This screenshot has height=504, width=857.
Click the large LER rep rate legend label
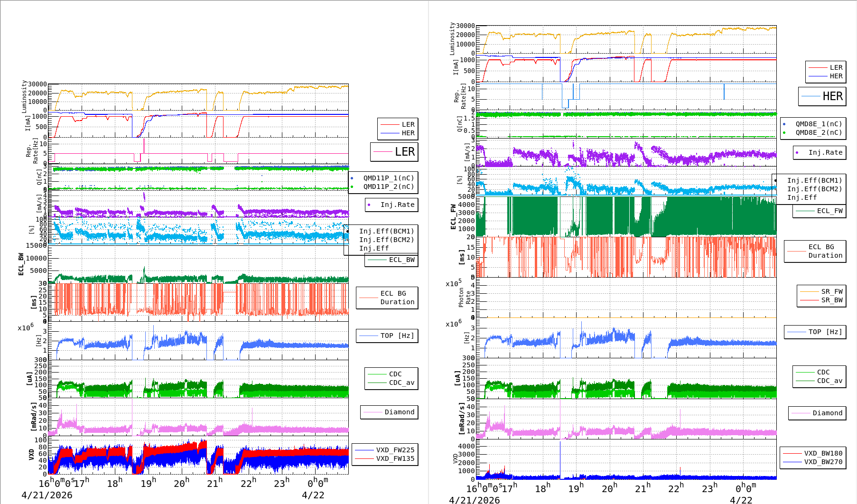(404, 152)
